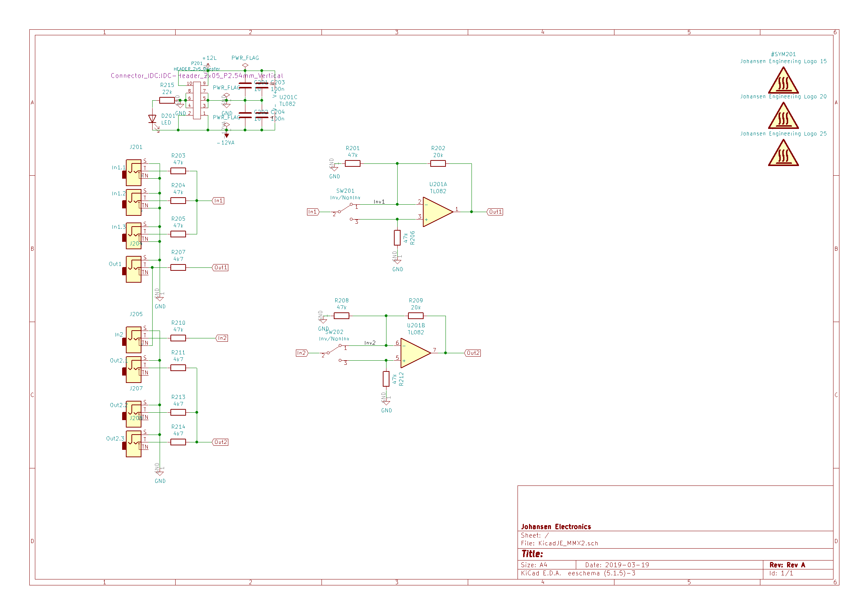This screenshot has width=868, height=614.
Task: Click the Out2.3 audio jack symbol
Action: [133, 444]
